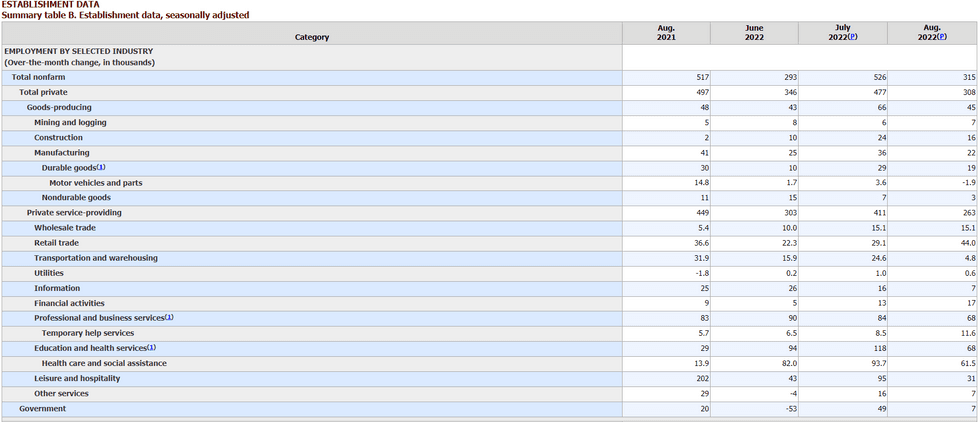Select the Health care and social assistance label

point(104,363)
